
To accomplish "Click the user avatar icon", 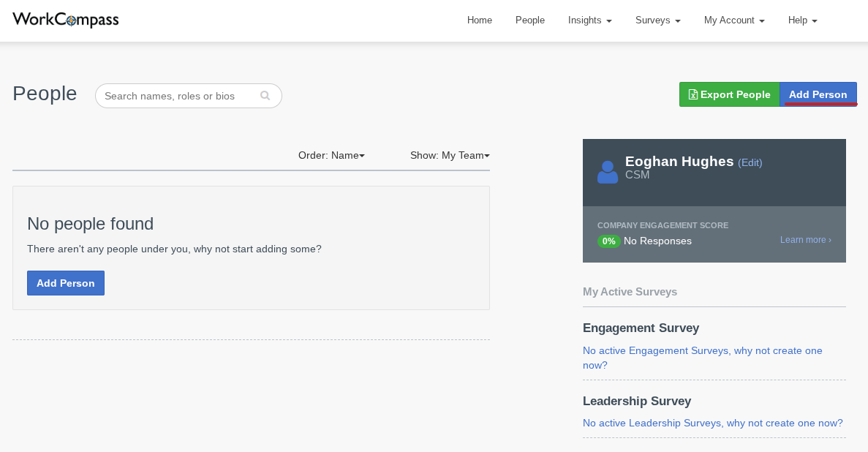I will click(607, 172).
